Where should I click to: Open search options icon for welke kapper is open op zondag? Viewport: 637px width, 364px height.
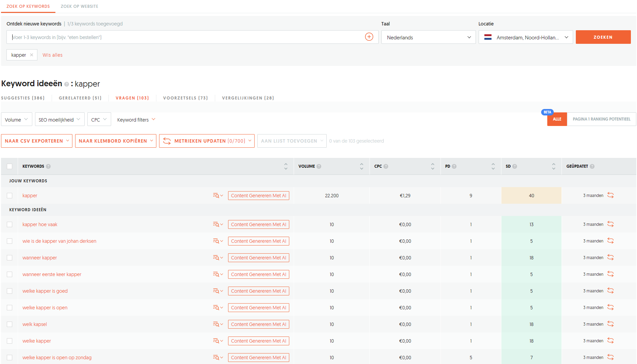tap(218, 358)
